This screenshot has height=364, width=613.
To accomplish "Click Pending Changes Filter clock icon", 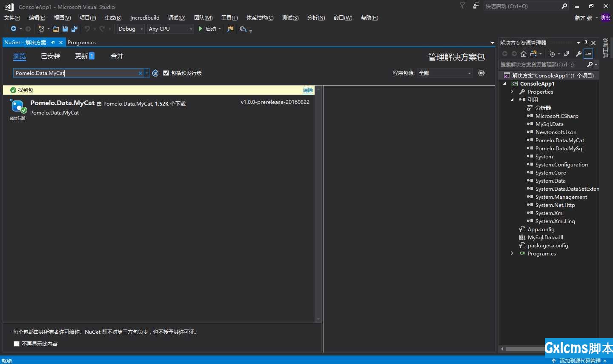I will (x=552, y=54).
